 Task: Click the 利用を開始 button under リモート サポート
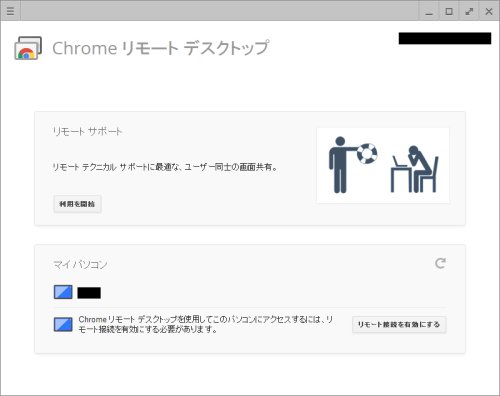point(77,204)
